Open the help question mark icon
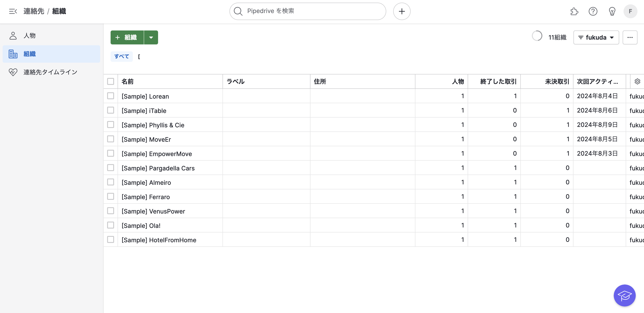 [593, 11]
